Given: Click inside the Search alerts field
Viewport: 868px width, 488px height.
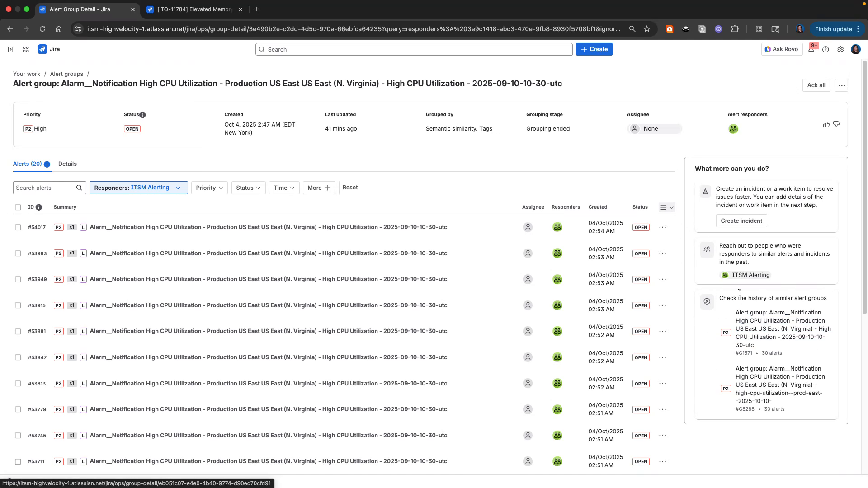Looking at the screenshot, I should [x=45, y=188].
